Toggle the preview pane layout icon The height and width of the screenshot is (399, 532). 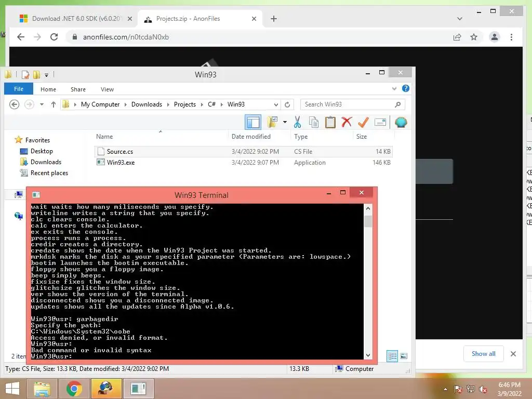pos(253,122)
